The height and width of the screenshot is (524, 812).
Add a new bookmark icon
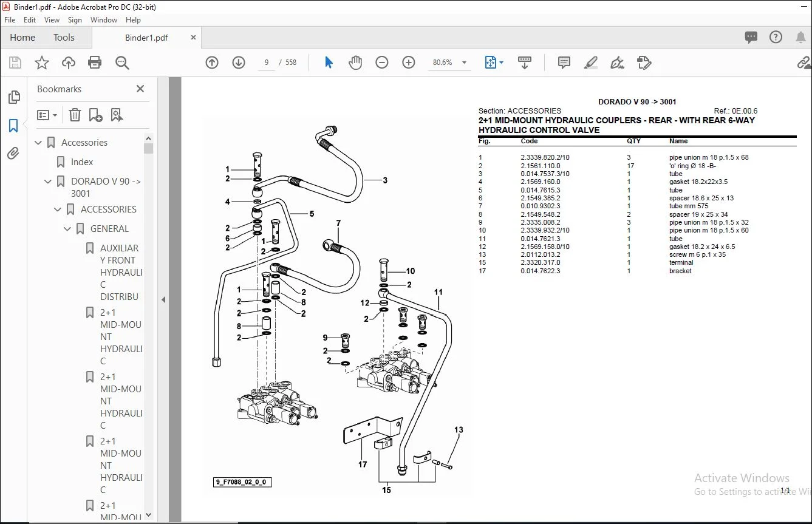[x=95, y=115]
